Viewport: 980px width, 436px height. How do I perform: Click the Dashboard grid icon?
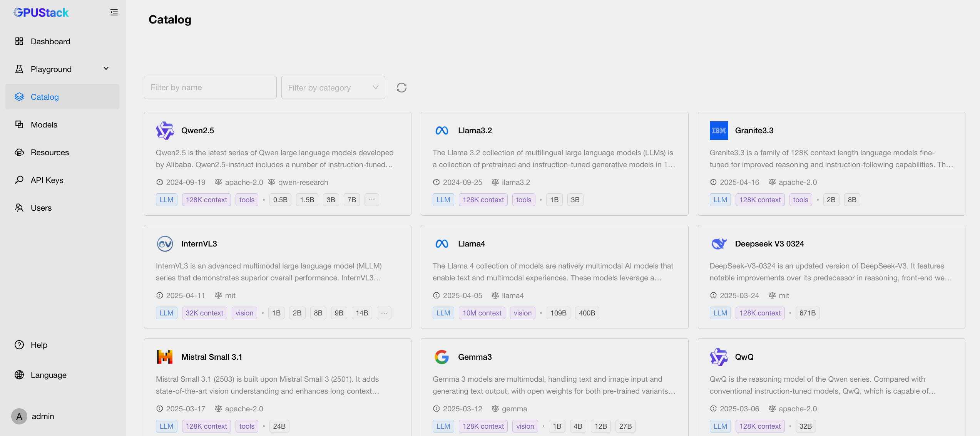(19, 41)
